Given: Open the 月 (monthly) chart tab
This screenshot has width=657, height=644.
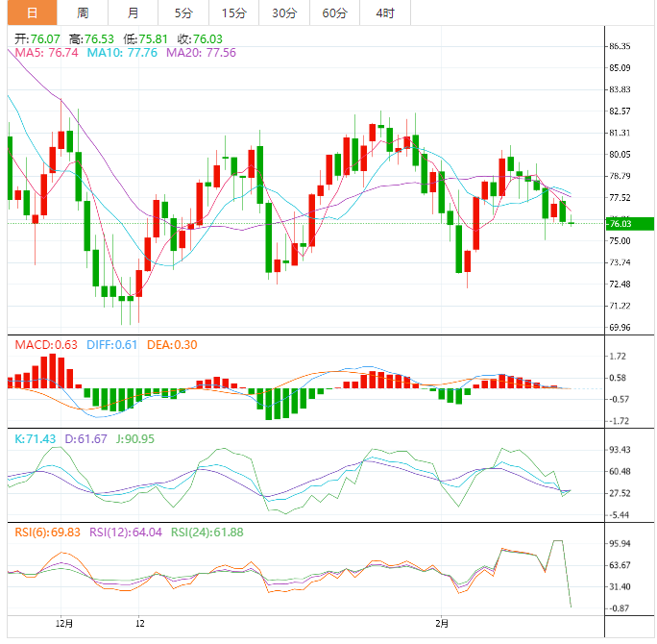Looking at the screenshot, I should click(133, 12).
